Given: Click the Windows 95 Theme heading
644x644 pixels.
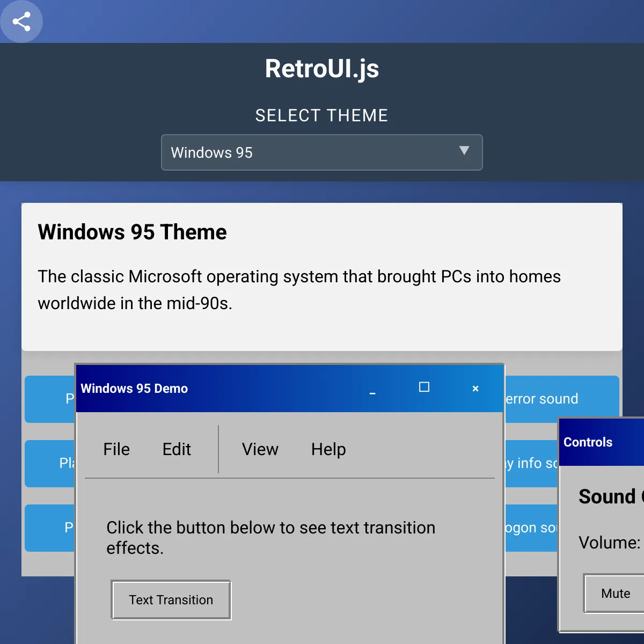Looking at the screenshot, I should pos(132,232).
